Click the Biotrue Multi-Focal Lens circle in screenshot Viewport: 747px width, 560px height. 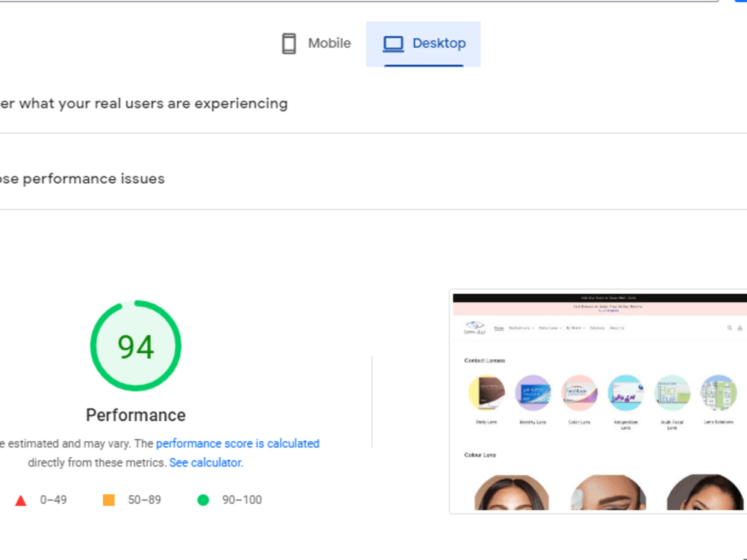tap(672, 393)
